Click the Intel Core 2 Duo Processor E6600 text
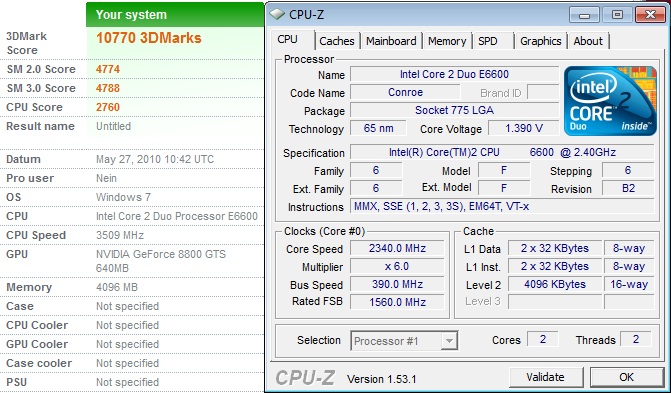 click(x=177, y=216)
